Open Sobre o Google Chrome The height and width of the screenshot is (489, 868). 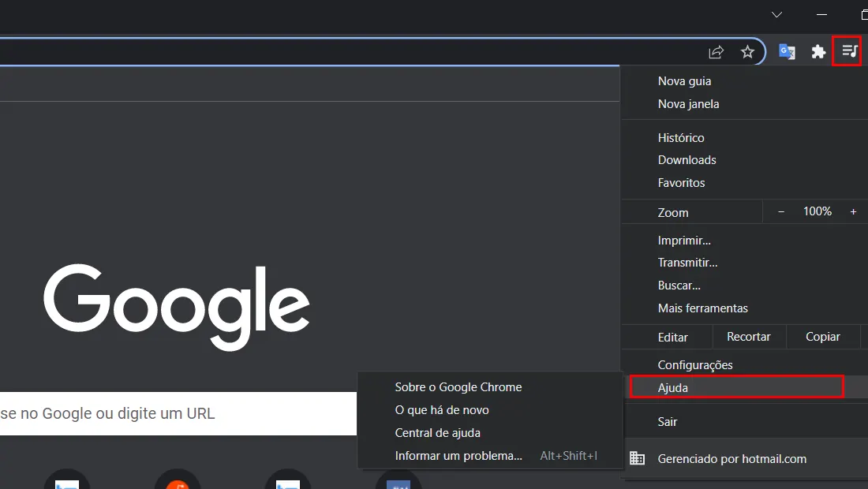(490, 387)
